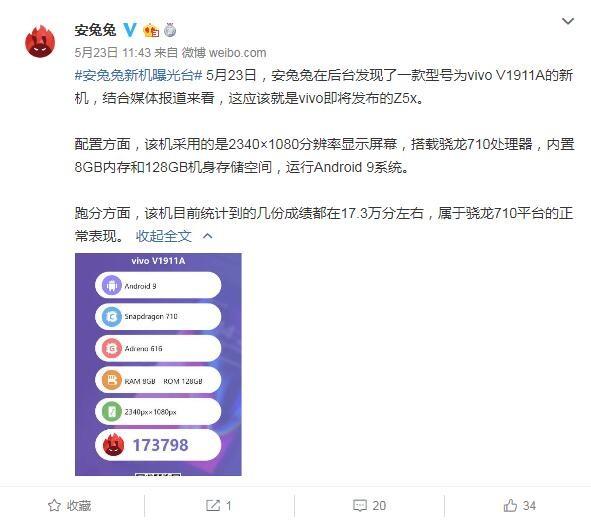Open the post options chevron menu
The height and width of the screenshot is (523, 591).
point(568,21)
